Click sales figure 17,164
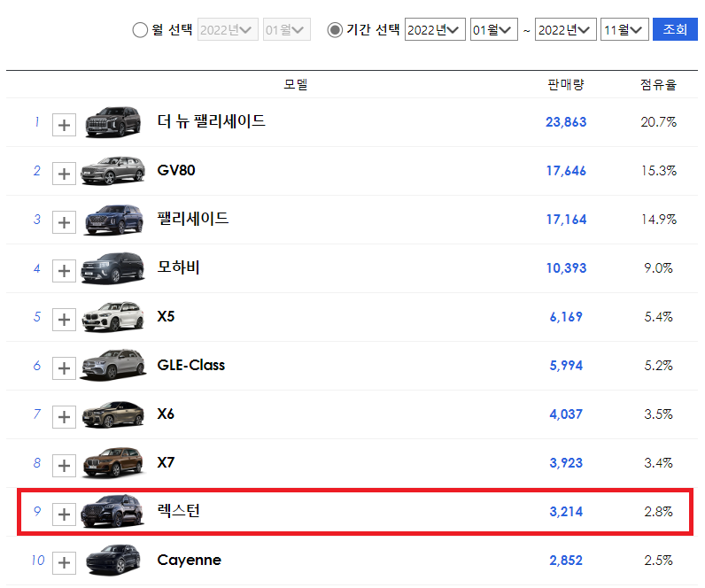 point(566,220)
